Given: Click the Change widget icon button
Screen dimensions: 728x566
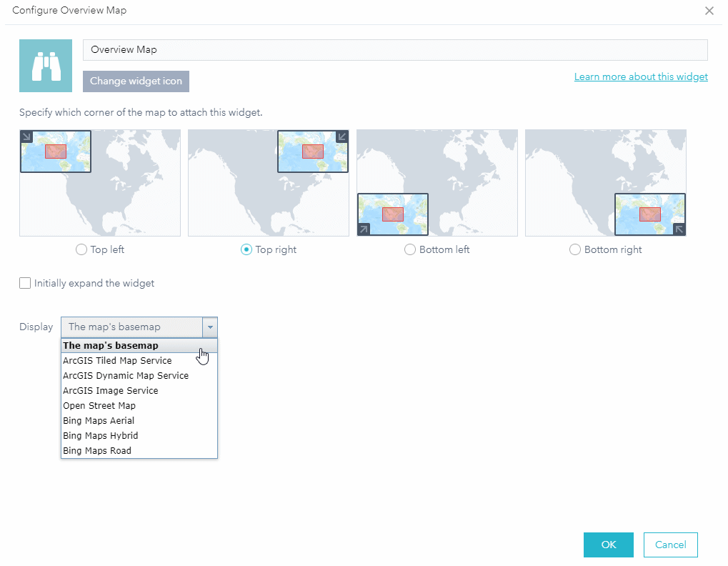Looking at the screenshot, I should point(136,81).
